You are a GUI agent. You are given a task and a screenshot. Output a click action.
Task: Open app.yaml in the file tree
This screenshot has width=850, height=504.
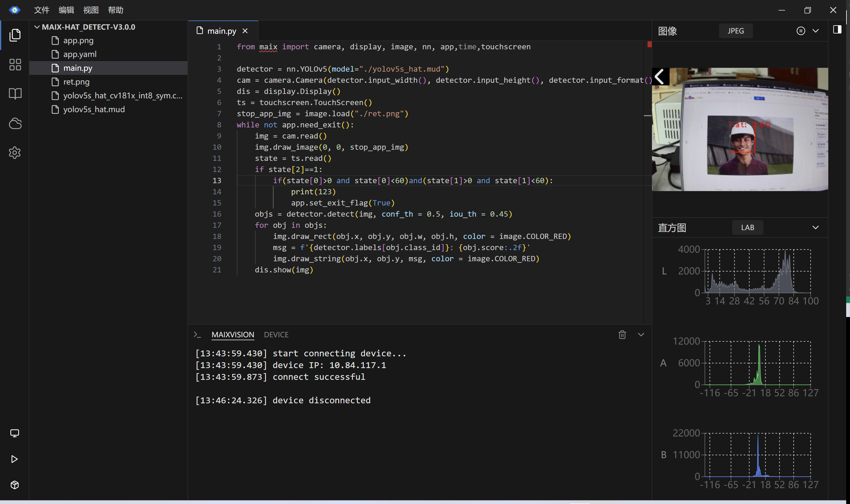(x=108, y=54)
